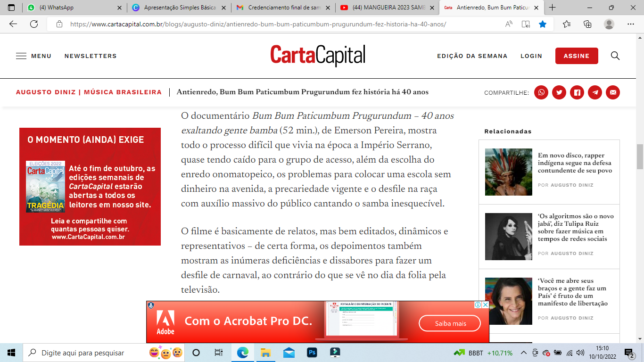Viewport: 644px width, 362px height.
Task: Click the Adobe logo in the ad
Action: [x=165, y=322]
